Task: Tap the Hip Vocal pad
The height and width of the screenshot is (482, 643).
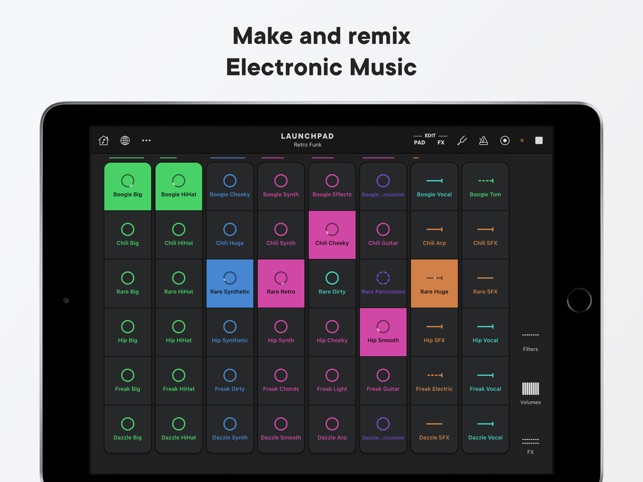Action: click(x=486, y=332)
